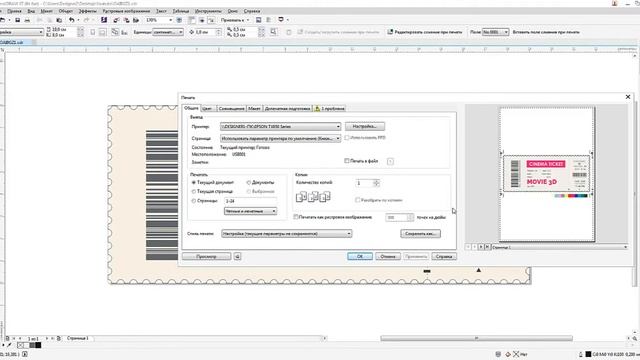Click the Options icon near Snap dropdown
Screen dimensions: 640x360
point(258,20)
